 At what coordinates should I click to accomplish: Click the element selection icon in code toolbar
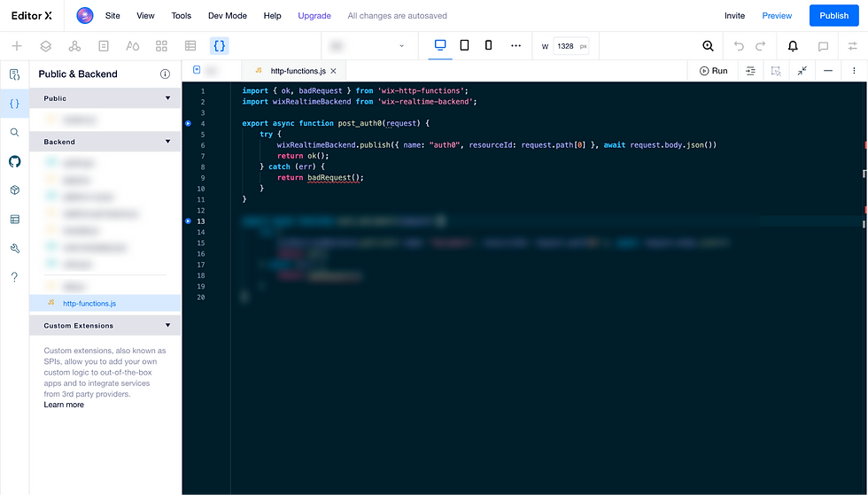click(776, 71)
